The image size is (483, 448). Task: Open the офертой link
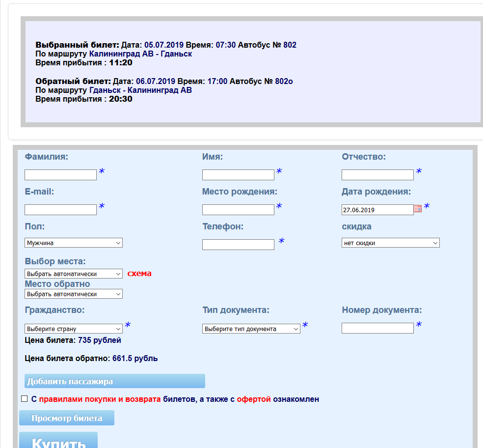pos(253,399)
